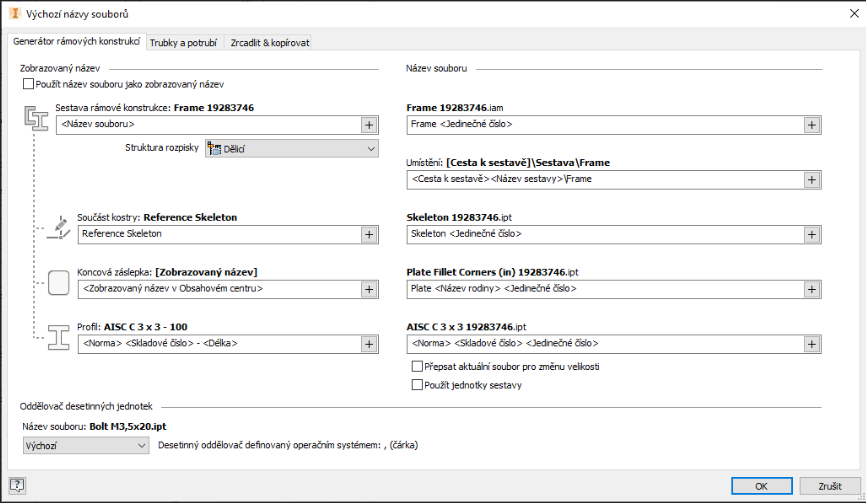866x503 pixels.
Task: Click plus button beside Koncová záslepka display name field
Action: click(368, 288)
